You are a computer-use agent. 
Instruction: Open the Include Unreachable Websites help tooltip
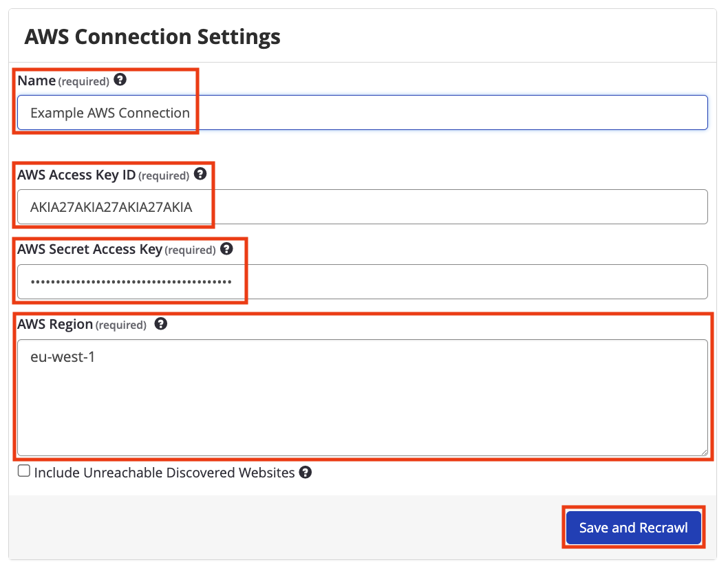pos(304,473)
